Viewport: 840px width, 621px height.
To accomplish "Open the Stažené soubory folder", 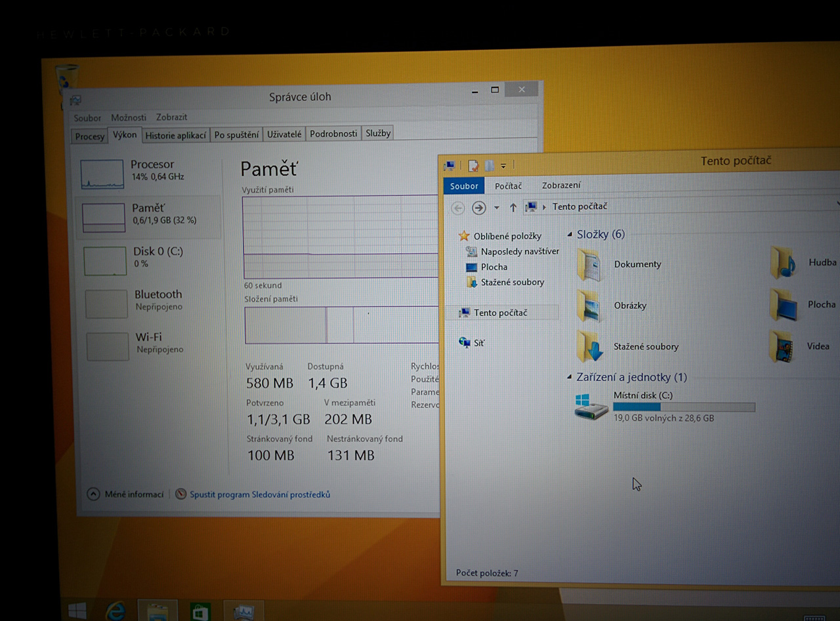I will click(589, 346).
